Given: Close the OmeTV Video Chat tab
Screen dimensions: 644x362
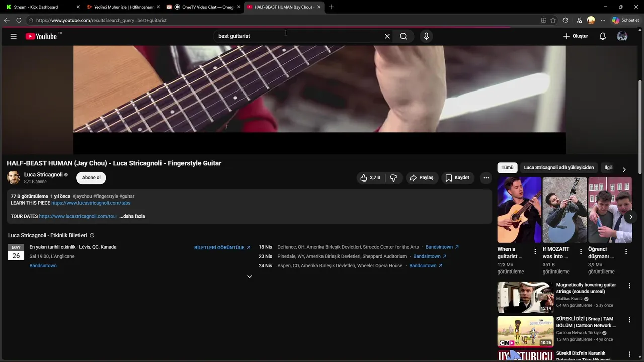Looking at the screenshot, I should pos(238,7).
